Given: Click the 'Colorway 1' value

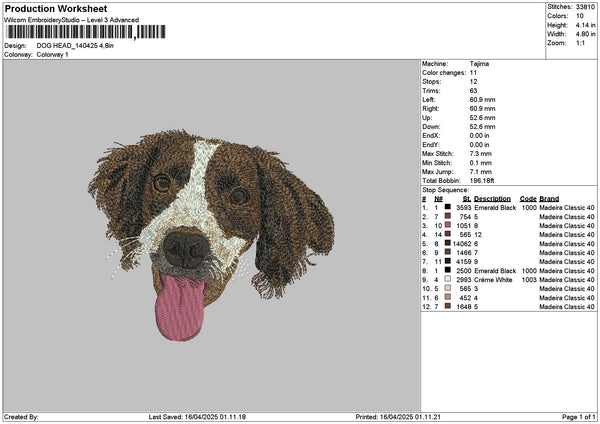Looking at the screenshot, I should 52,55.
